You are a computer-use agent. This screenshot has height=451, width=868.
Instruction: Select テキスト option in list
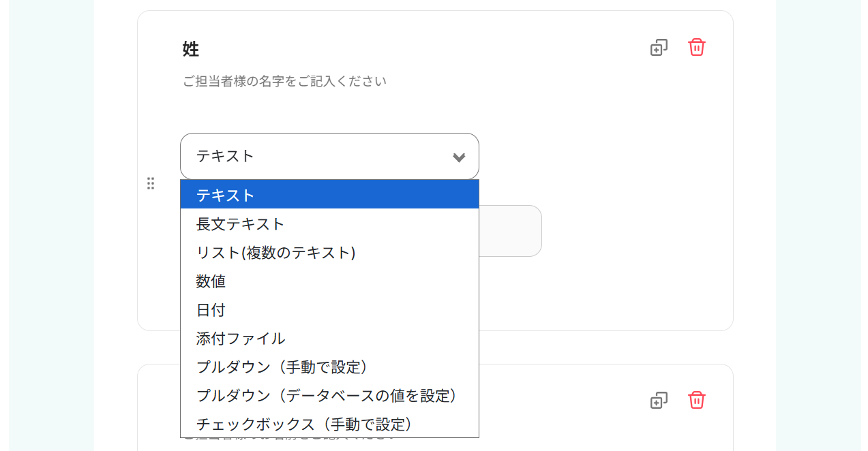click(329, 195)
